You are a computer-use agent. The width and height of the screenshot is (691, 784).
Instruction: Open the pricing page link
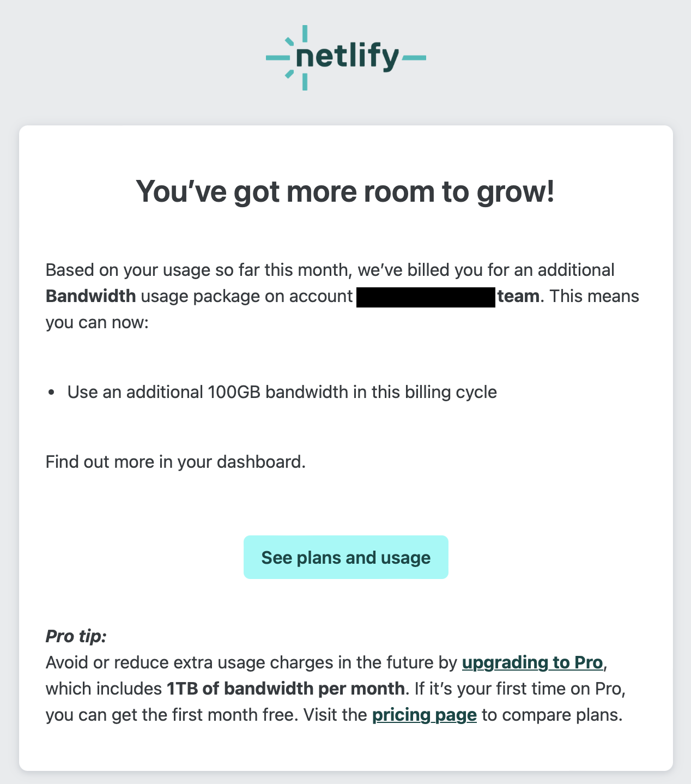click(425, 715)
